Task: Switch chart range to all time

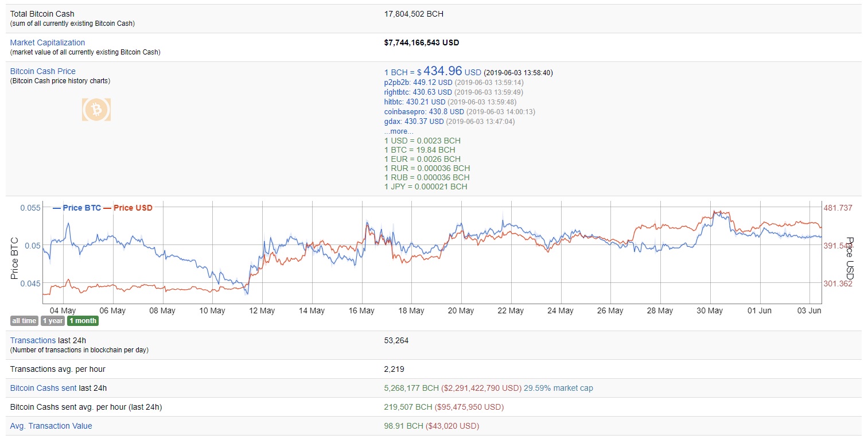Action: pos(24,321)
